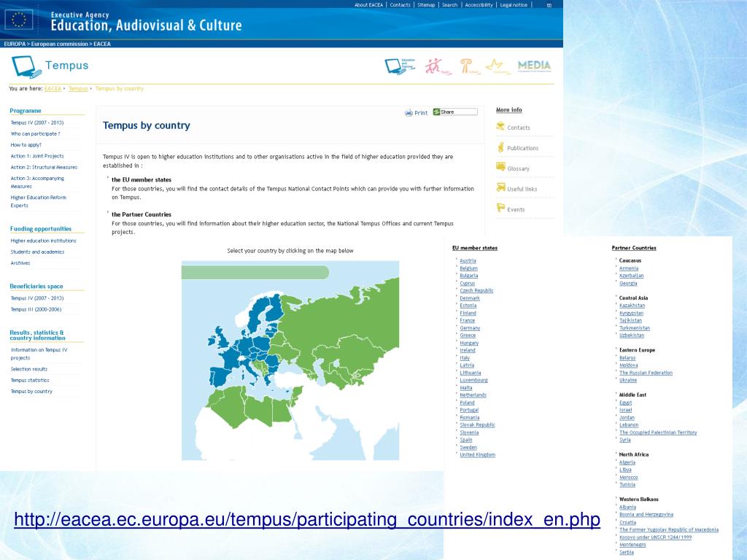Select Germany in EU member states list
This screenshot has width=747, height=560.
[470, 328]
